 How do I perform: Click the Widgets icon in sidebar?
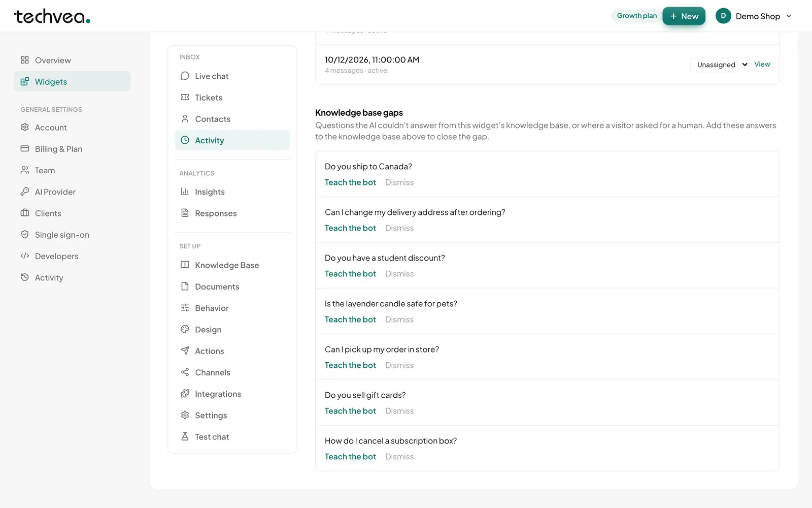click(x=24, y=81)
